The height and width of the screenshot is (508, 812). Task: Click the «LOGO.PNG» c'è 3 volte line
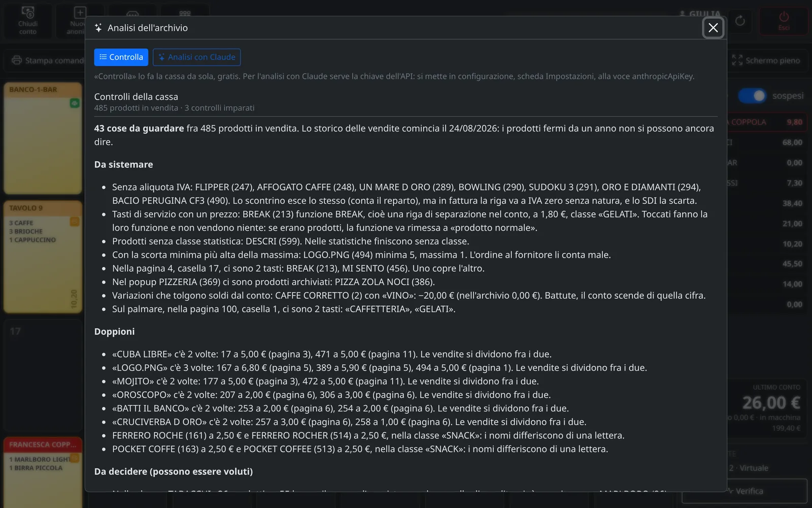point(380,368)
